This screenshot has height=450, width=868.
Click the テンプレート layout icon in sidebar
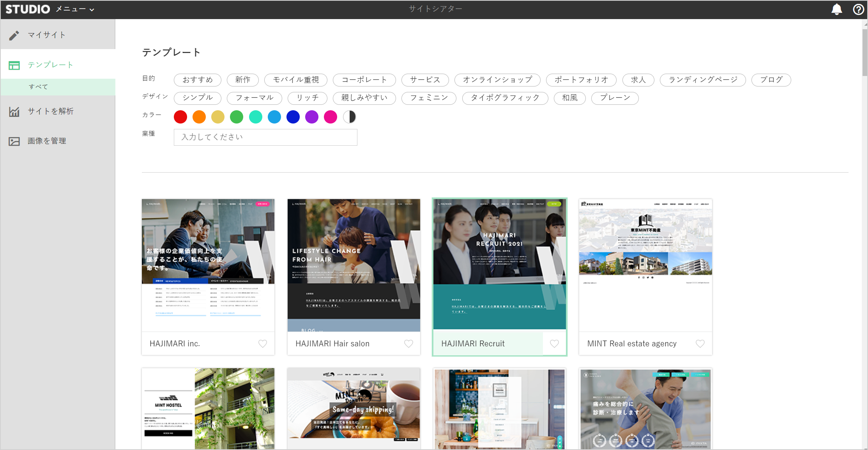pos(14,65)
